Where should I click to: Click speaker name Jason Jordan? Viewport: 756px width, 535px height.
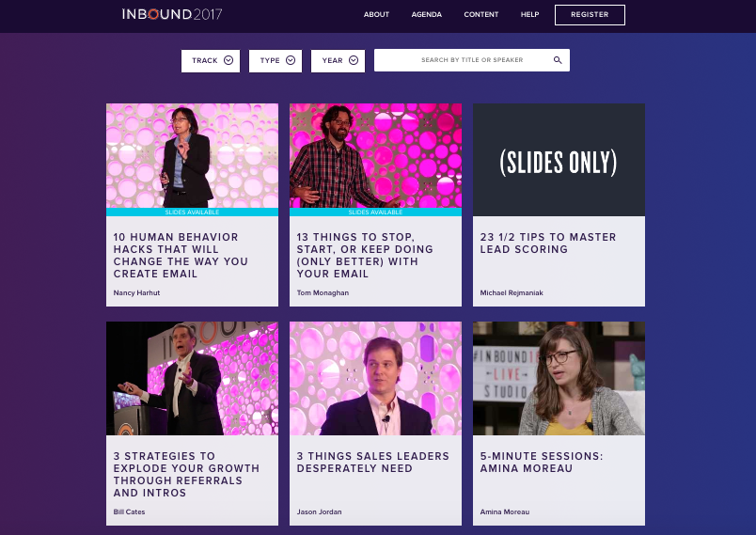(x=319, y=511)
